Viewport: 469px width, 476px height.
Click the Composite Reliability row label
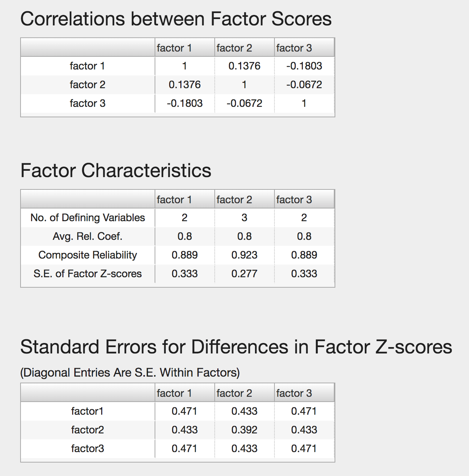(87, 255)
